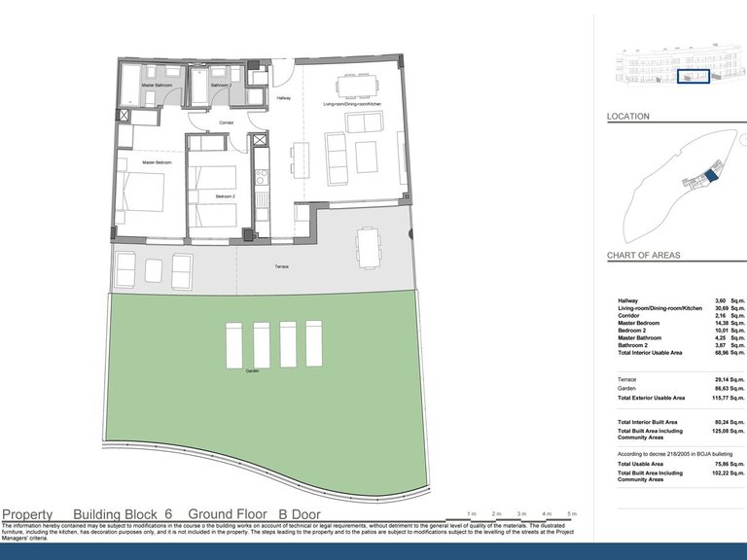
Task: Click the Corridor label in floor plan
Action: [227, 122]
